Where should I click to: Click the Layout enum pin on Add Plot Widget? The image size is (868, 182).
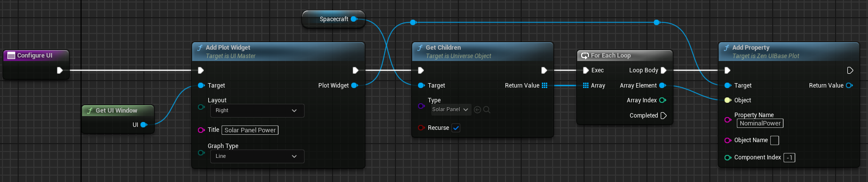click(x=201, y=107)
